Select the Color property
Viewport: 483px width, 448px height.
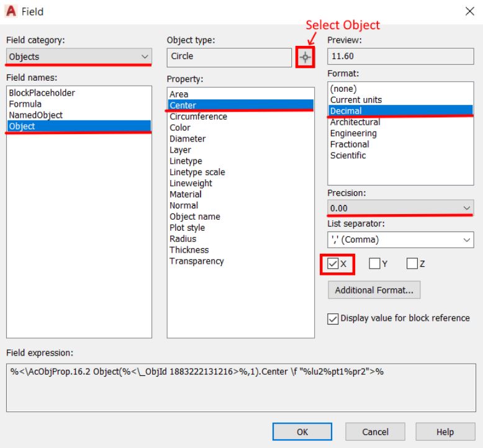pos(241,127)
